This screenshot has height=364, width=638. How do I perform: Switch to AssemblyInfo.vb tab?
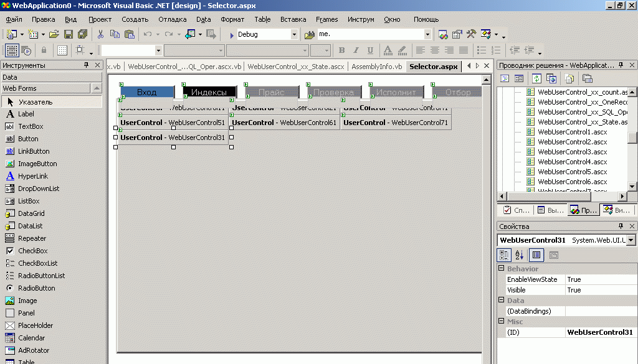click(377, 67)
